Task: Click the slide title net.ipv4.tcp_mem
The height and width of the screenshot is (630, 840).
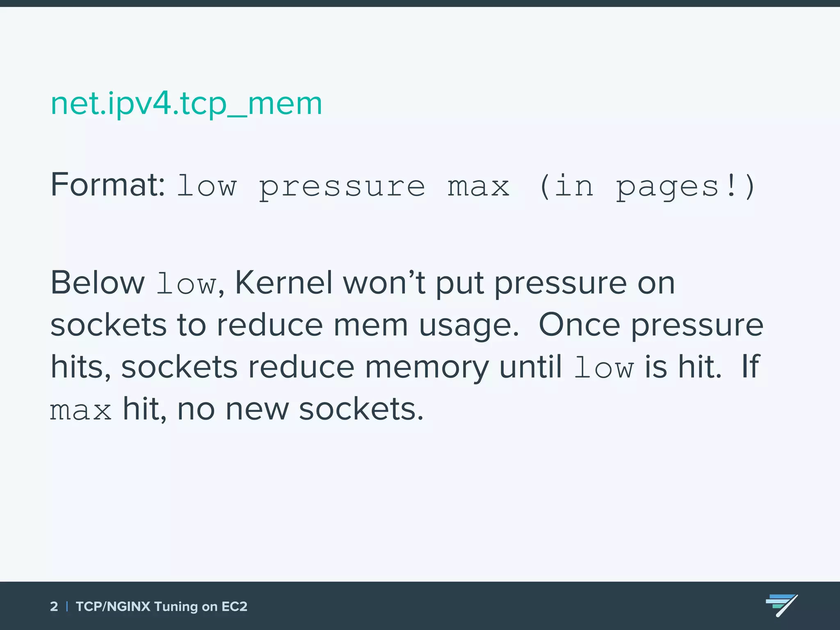Action: (186, 103)
